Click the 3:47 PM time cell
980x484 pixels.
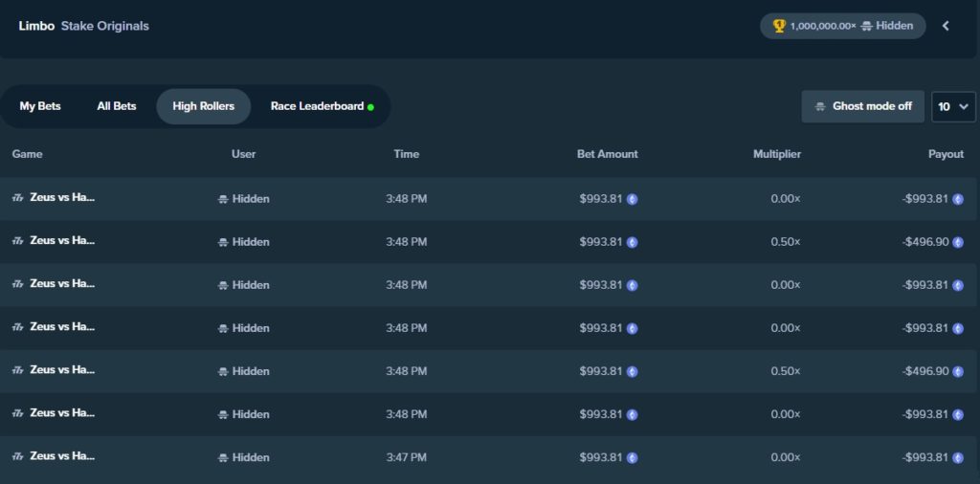[x=406, y=457]
